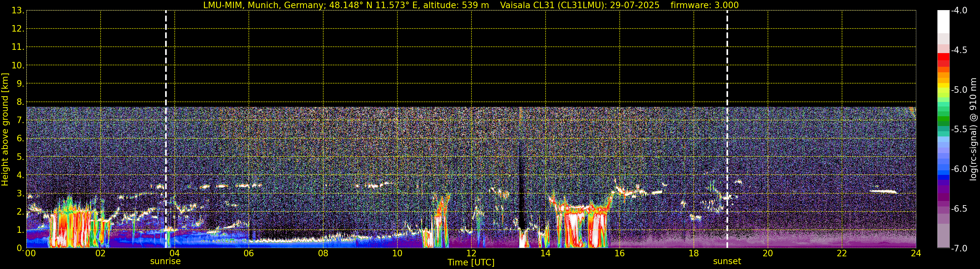Click the white dashed sunset line
Image resolution: width=980 pixels, height=269 pixels.
coord(727,57)
